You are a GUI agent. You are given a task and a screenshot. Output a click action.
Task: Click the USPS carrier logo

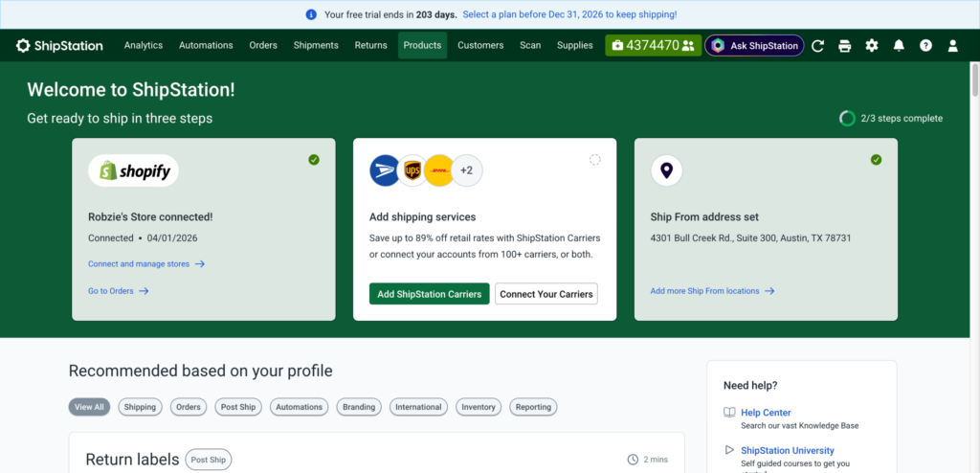pyautogui.click(x=385, y=170)
